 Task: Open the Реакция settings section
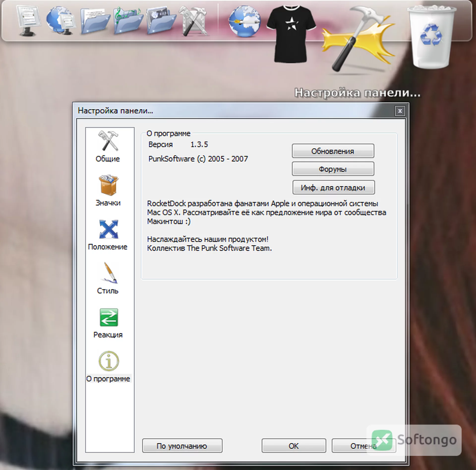click(x=108, y=323)
